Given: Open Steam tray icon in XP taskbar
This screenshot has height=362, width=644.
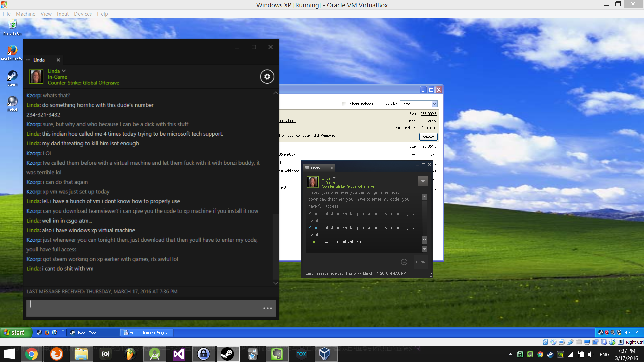Looking at the screenshot, I should click(601, 333).
